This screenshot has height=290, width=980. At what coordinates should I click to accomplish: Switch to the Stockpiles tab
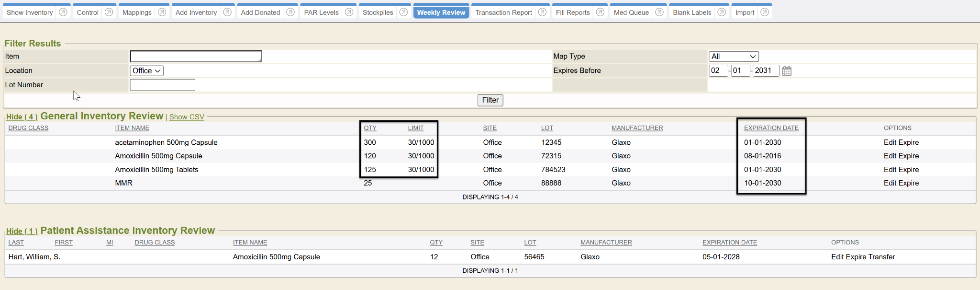click(378, 12)
